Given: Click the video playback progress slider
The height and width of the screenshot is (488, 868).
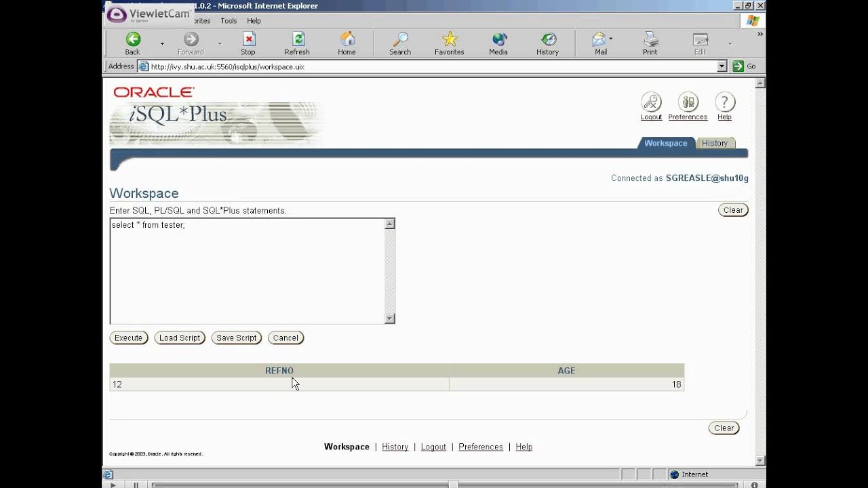Looking at the screenshot, I should coord(452,485).
